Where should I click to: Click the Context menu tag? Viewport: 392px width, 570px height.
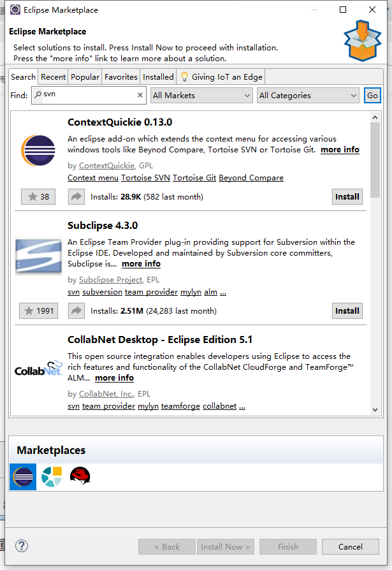93,178
